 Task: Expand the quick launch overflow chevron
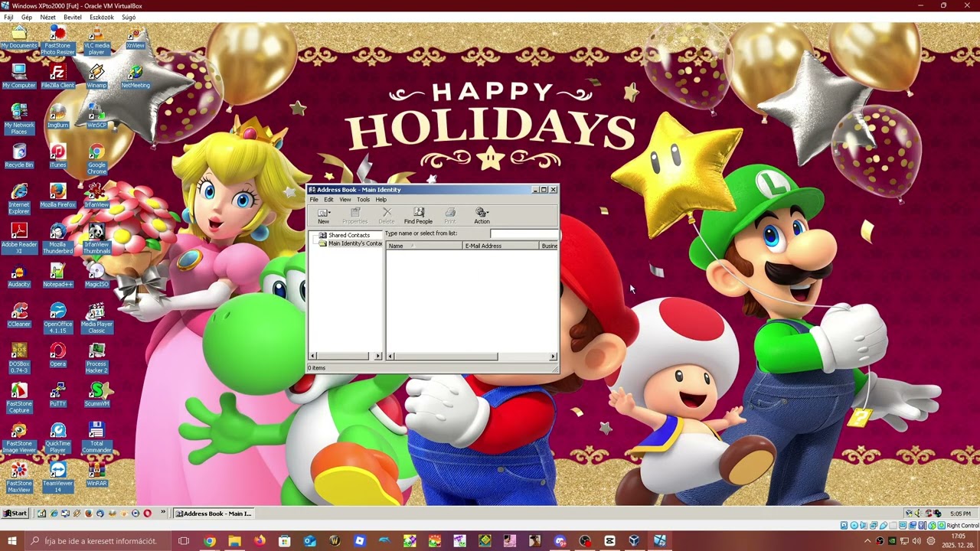click(163, 513)
